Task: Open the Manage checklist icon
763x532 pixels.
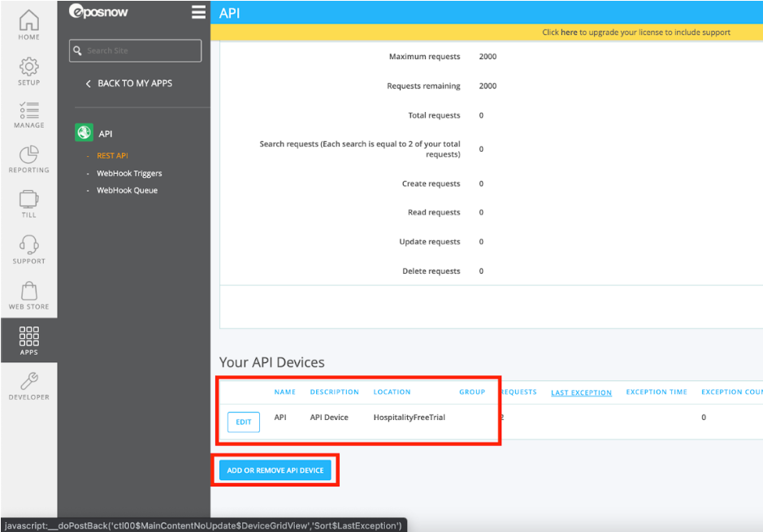Action: pos(28,111)
